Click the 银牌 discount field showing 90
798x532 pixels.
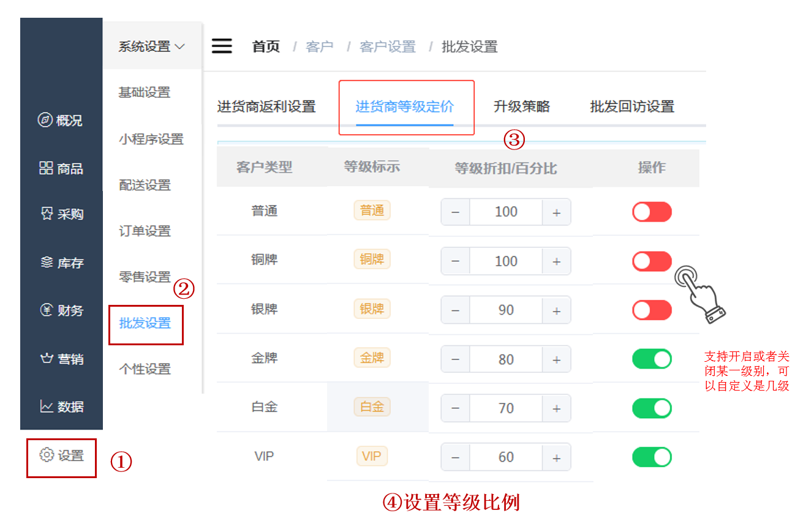click(506, 310)
